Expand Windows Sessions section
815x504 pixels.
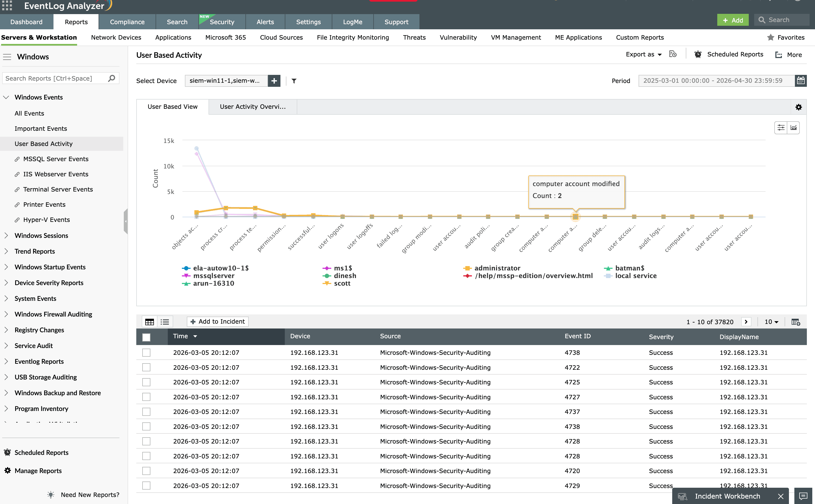click(6, 236)
